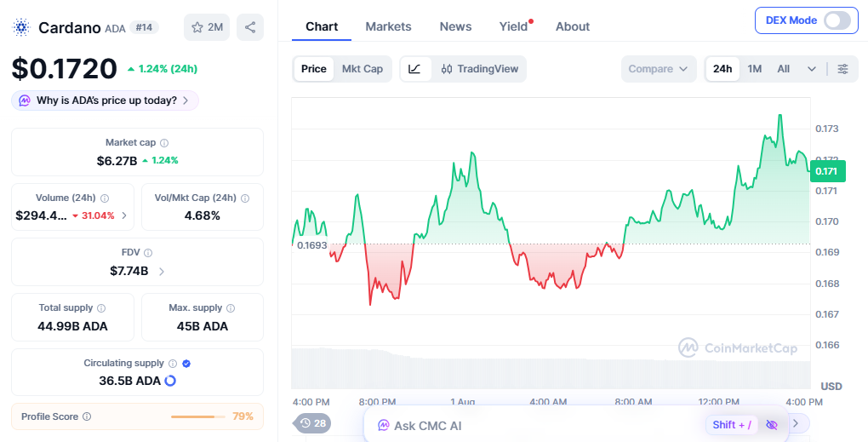The image size is (868, 442).
Task: Switch to the About tab
Action: tap(573, 26)
